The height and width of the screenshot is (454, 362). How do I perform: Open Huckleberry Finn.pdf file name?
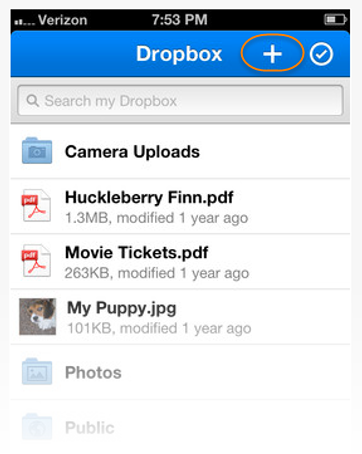tap(149, 197)
